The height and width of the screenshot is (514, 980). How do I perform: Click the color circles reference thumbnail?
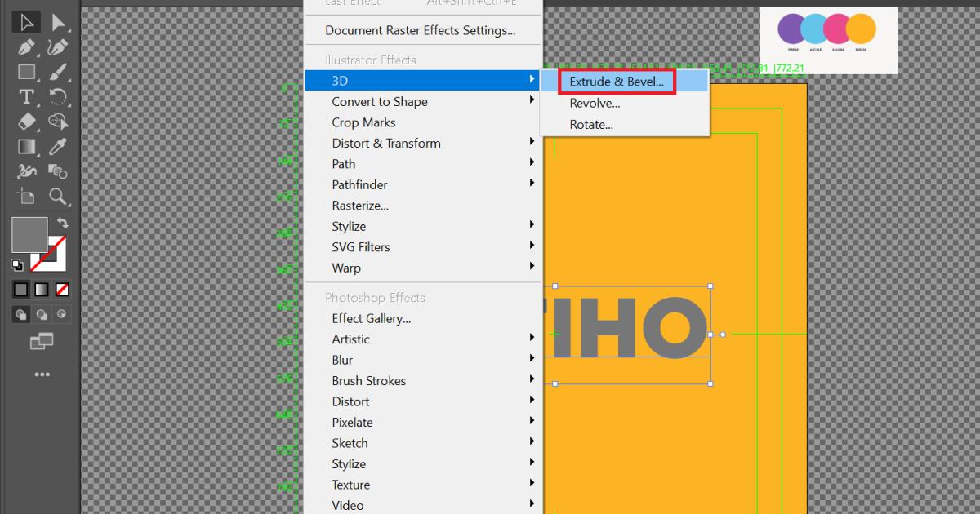point(829,41)
